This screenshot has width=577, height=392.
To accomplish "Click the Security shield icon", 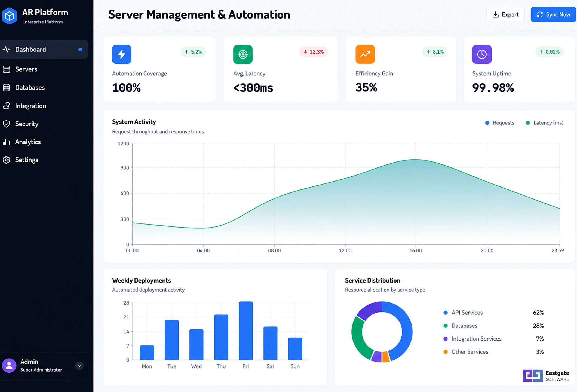I will (x=7, y=124).
